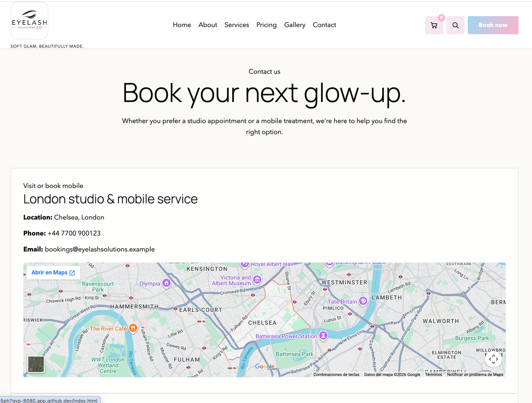Open Combinaciones de teclas shortcuts
Viewport: 532px width, 403px height.
336,375
